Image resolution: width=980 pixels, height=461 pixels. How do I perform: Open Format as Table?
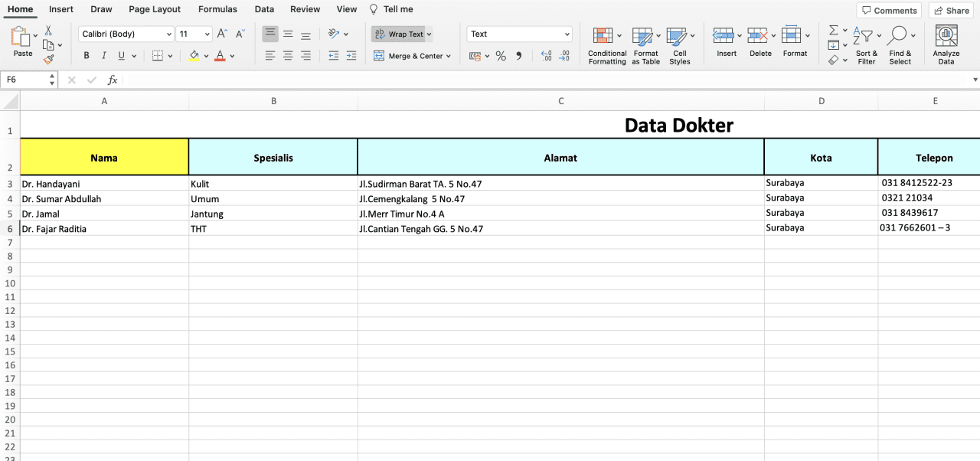(645, 46)
